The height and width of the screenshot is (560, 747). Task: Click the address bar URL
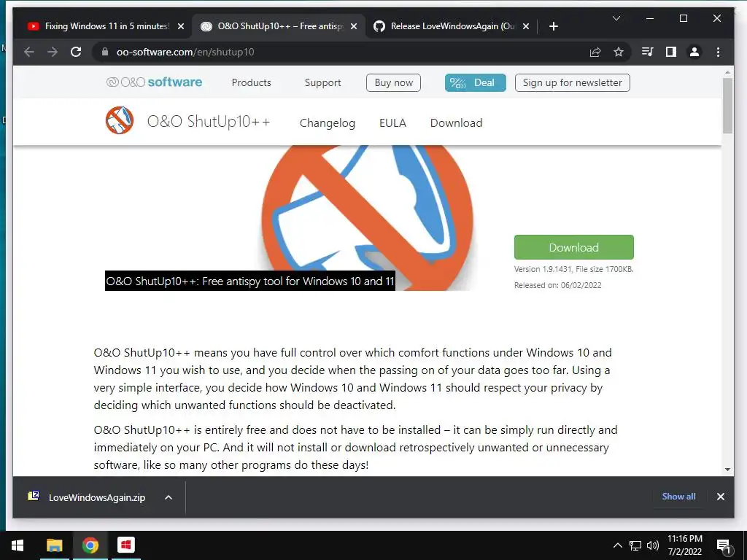coord(185,52)
